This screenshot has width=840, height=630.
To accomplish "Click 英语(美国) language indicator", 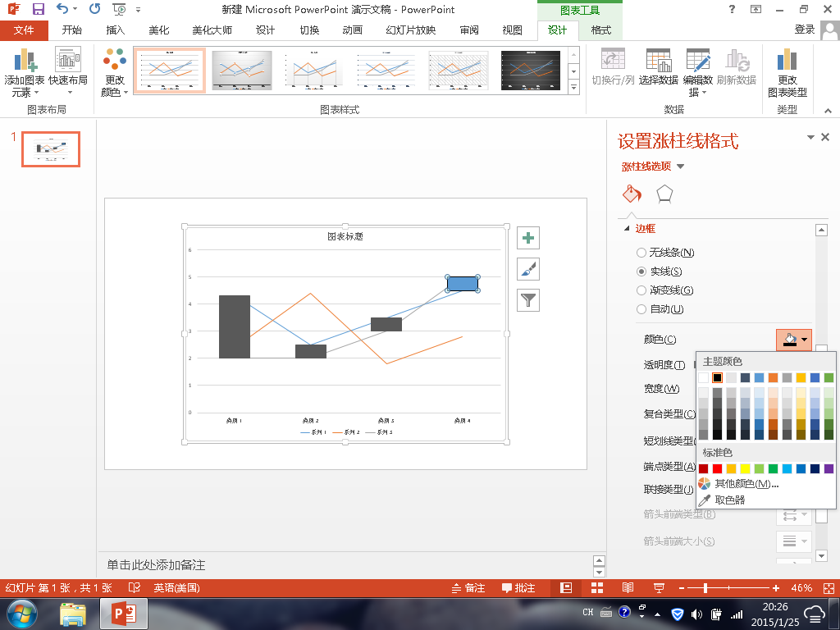I will pos(177,587).
